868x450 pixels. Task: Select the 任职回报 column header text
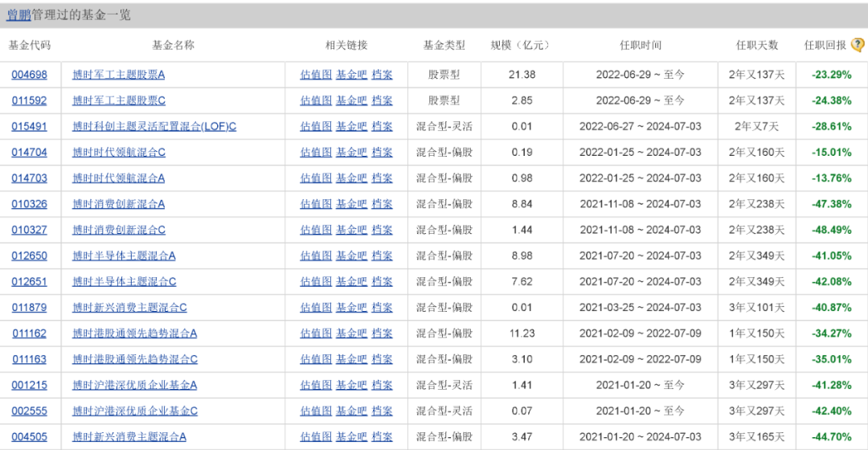(825, 45)
